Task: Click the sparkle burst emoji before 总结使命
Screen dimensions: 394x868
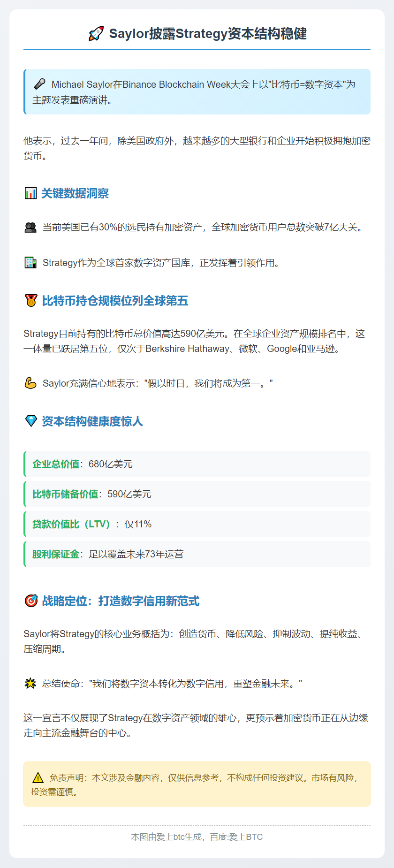Action: click(30, 683)
